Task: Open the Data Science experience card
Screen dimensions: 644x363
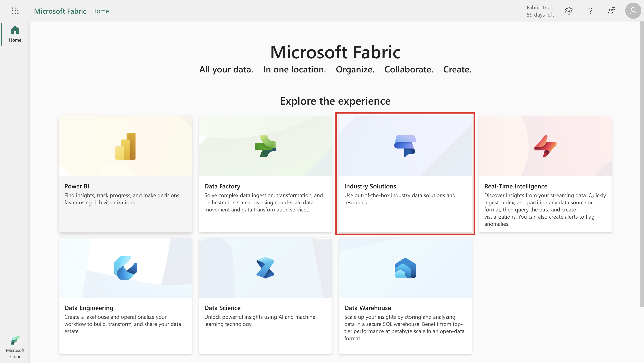Action: pyautogui.click(x=265, y=296)
